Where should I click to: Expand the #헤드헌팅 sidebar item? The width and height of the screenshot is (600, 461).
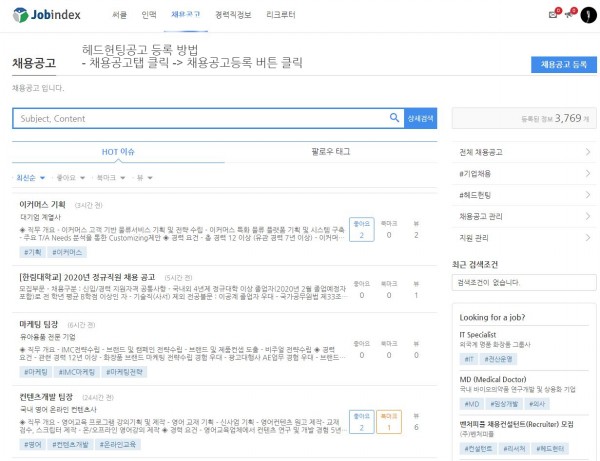click(523, 194)
